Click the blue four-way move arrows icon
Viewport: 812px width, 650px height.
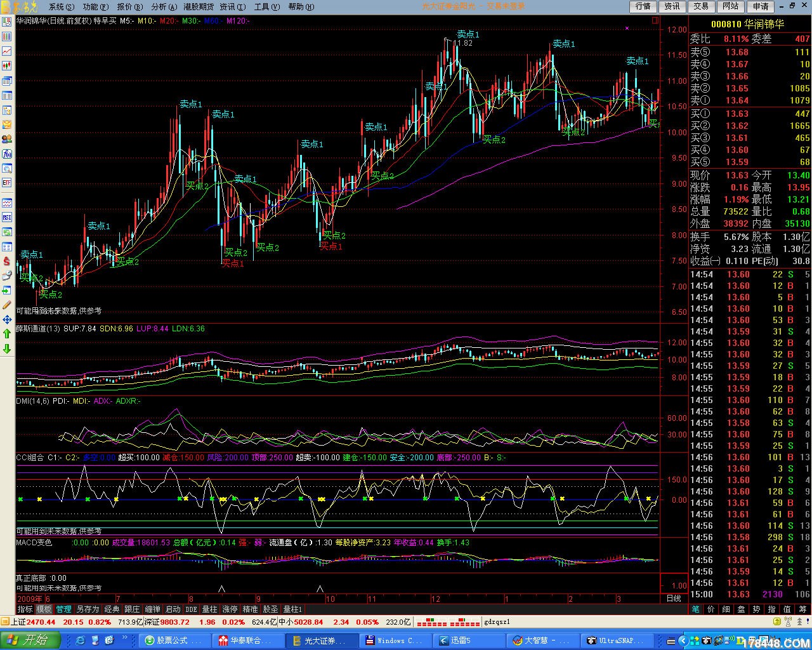(7, 319)
